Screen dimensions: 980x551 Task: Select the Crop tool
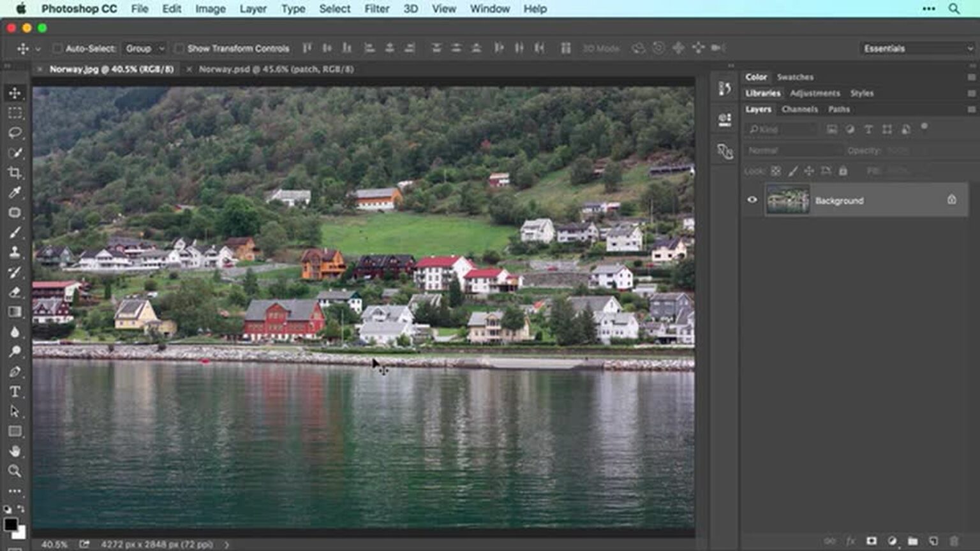point(15,173)
